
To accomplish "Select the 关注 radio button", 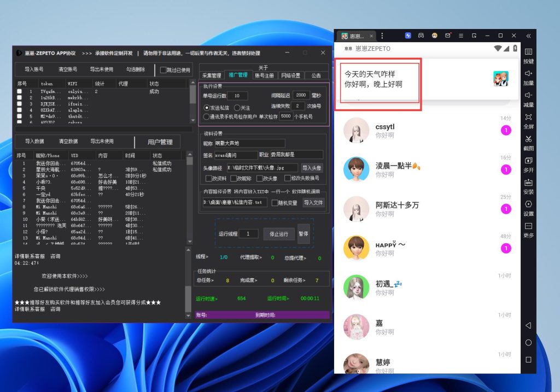I will coord(237,108).
